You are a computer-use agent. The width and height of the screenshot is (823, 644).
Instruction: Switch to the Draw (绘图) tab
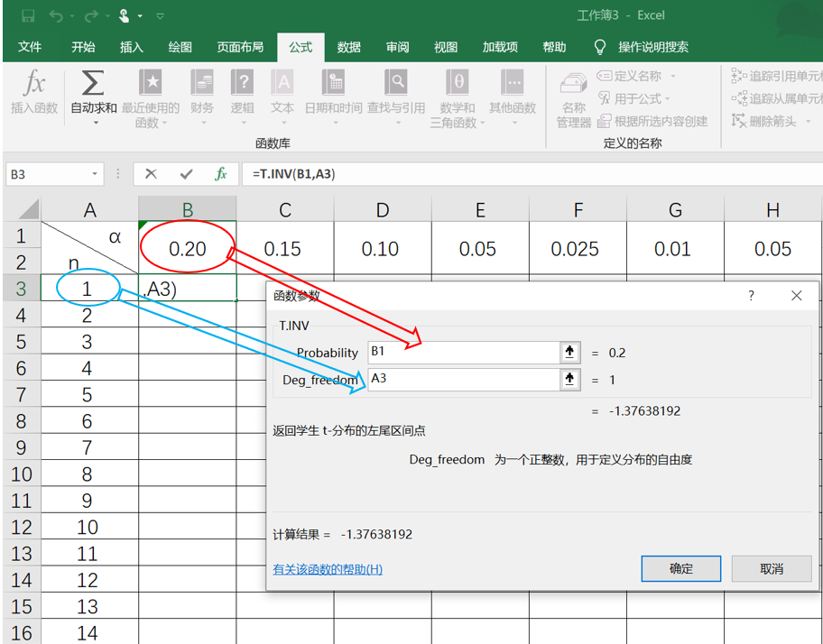click(180, 47)
